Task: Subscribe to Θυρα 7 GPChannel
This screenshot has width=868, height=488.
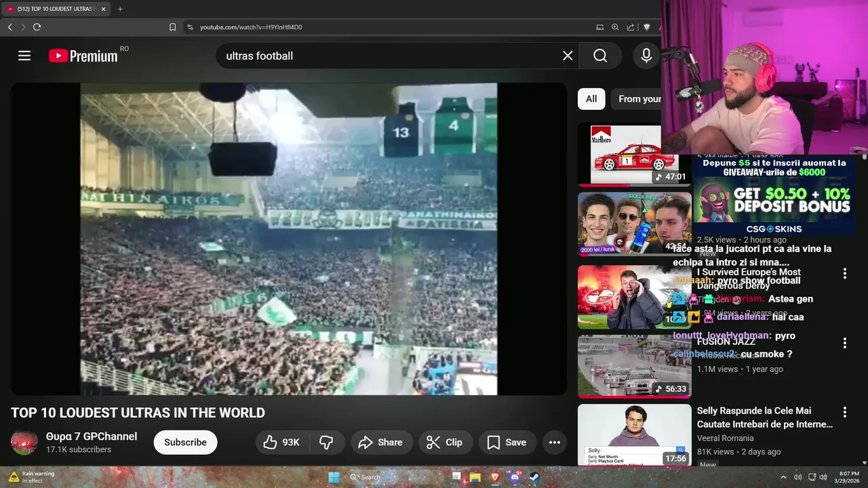Action: [x=185, y=443]
